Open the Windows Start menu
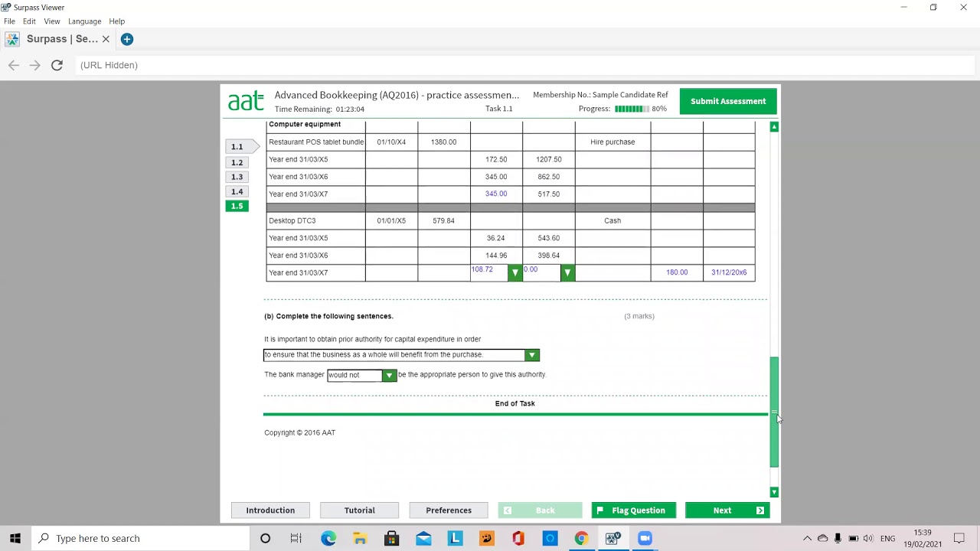 [x=15, y=538]
